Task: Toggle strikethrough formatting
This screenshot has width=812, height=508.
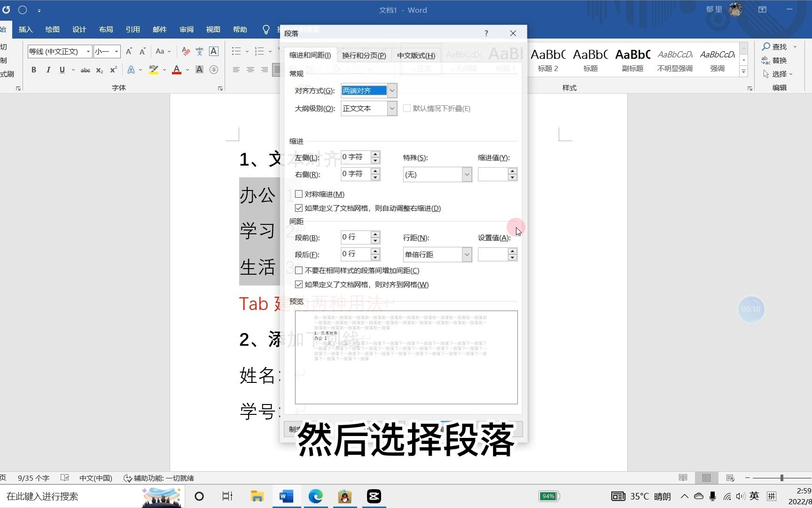Action: [x=85, y=70]
